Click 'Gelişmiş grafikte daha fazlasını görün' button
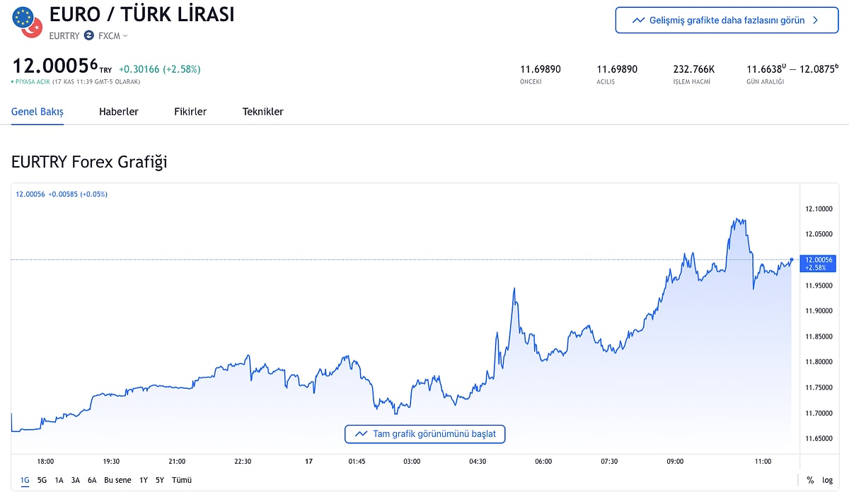The image size is (849, 504). 727,20
